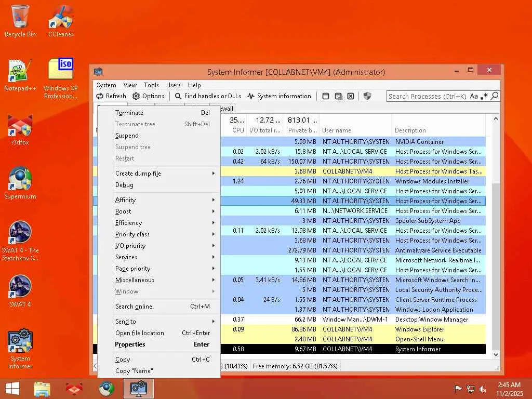This screenshot has width=532, height=399.
Task: Click the find window icon in toolbar
Action: pyautogui.click(x=326, y=96)
